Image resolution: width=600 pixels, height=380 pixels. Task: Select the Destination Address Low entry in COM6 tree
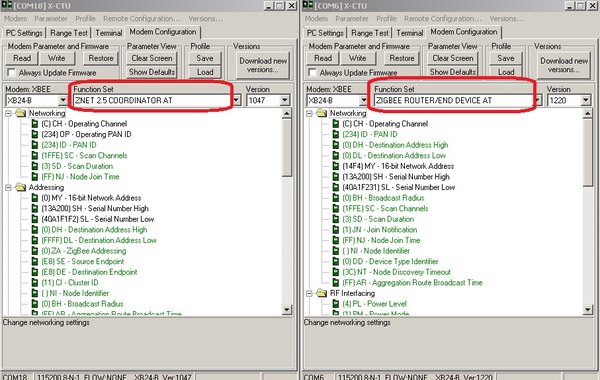click(x=394, y=155)
